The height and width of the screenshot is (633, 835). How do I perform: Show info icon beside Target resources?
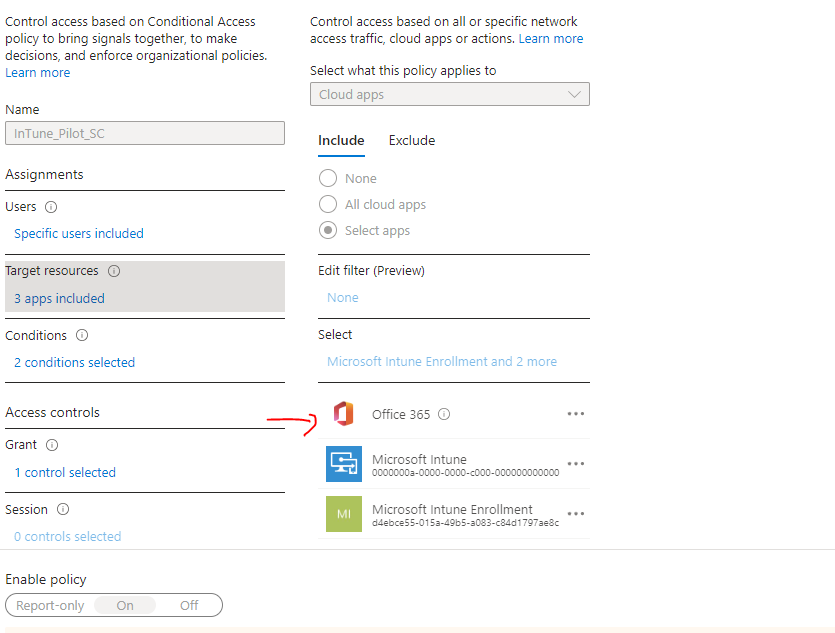[114, 271]
